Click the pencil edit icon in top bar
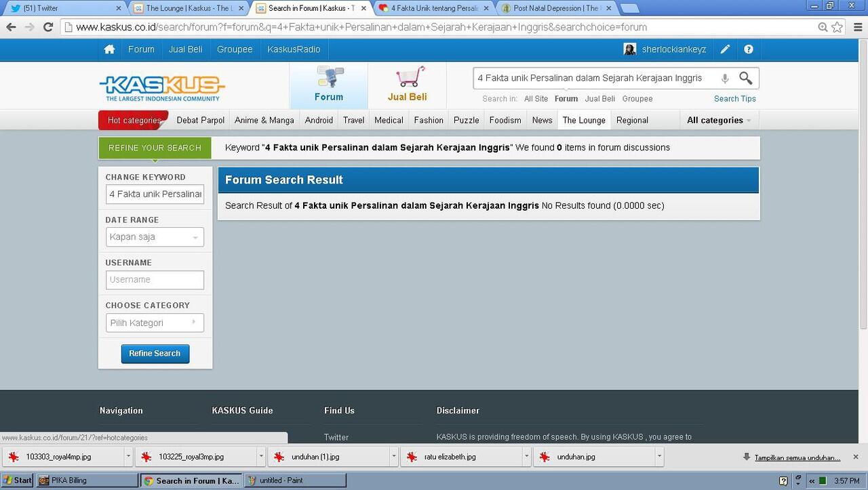 point(725,49)
